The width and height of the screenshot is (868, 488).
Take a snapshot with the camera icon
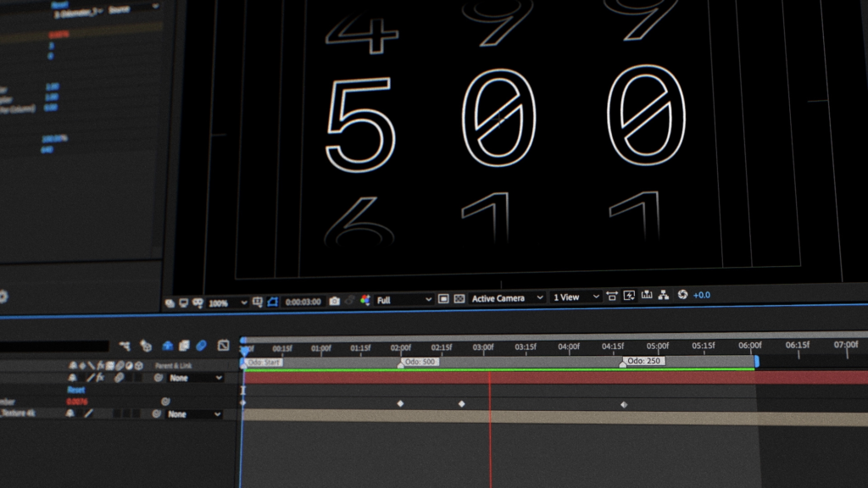click(x=334, y=301)
